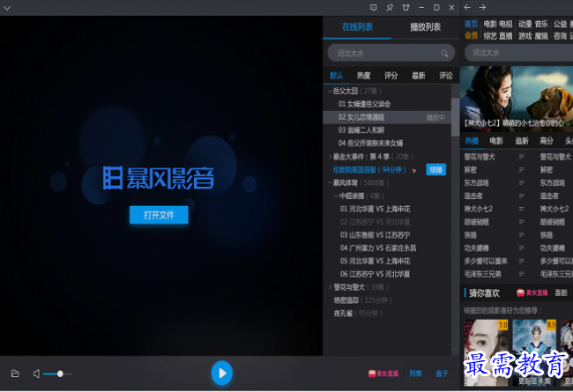Play 04 广州富力 VS 石家庄永昌
The width and height of the screenshot is (573, 392).
(x=378, y=248)
